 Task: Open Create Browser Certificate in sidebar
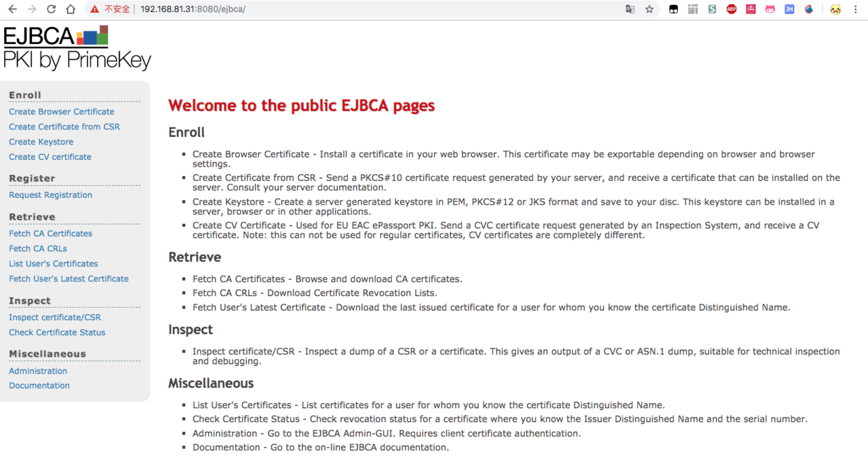tap(62, 112)
